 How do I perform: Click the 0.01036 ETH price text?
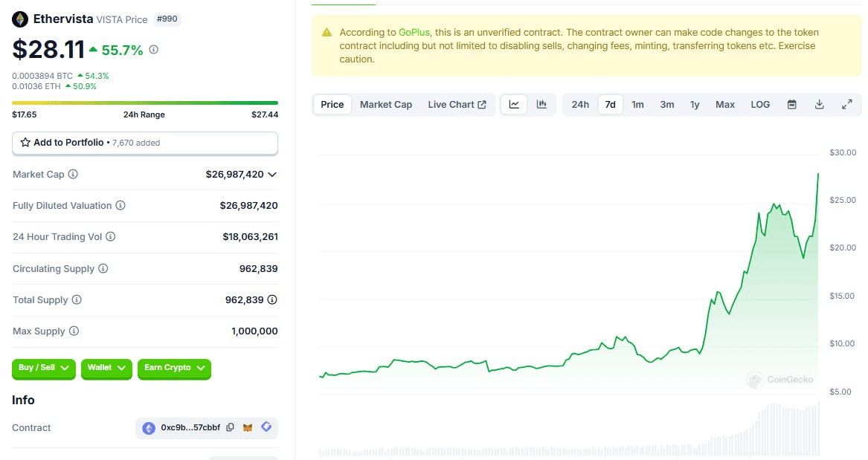36,86
